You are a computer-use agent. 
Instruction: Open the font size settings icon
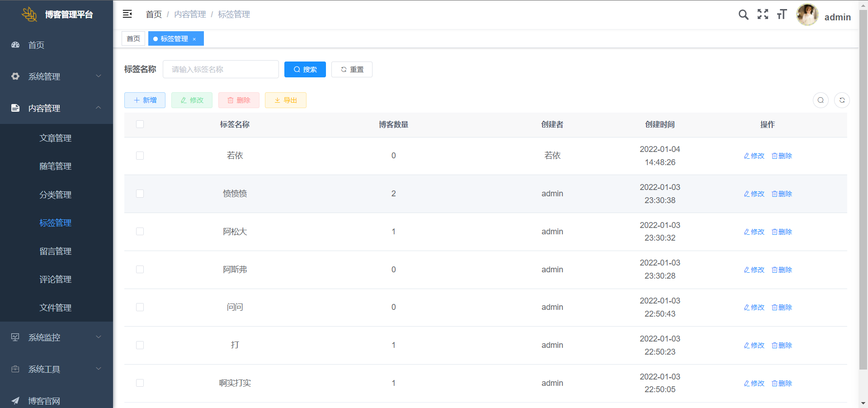(x=782, y=14)
